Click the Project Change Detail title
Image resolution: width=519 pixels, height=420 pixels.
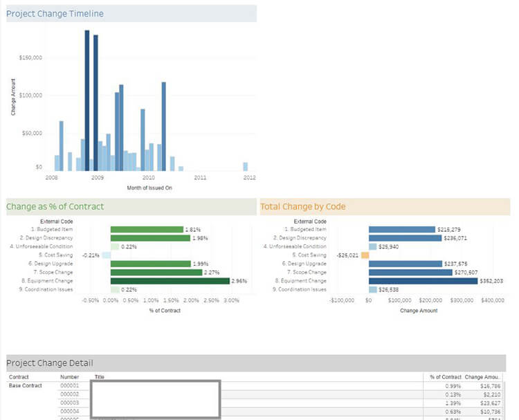50,363
